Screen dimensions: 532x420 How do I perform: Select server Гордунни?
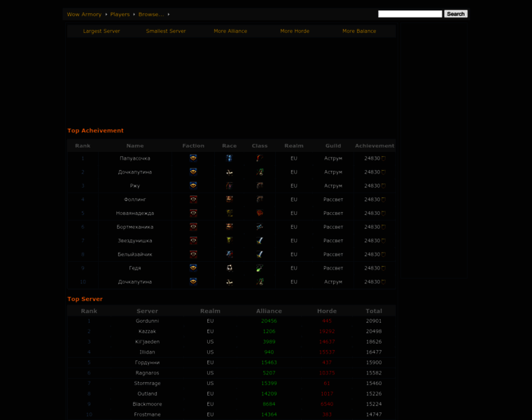[x=147, y=363]
